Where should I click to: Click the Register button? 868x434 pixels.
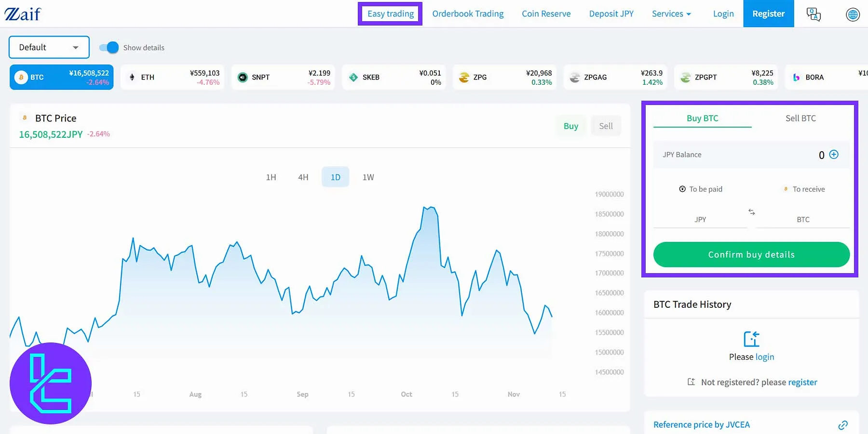click(x=768, y=13)
